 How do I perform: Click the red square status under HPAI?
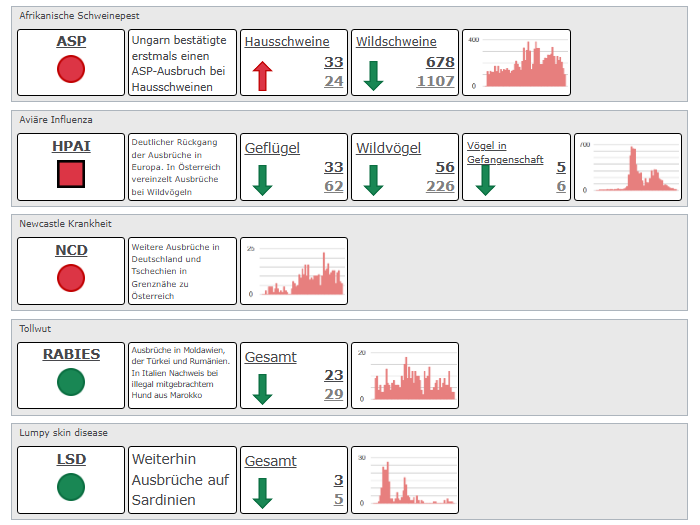point(71,174)
